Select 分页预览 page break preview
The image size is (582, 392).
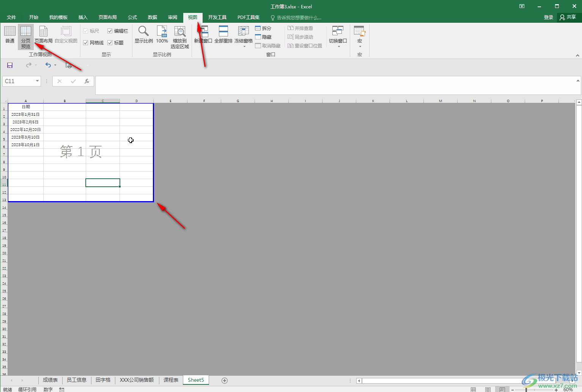[x=26, y=37]
